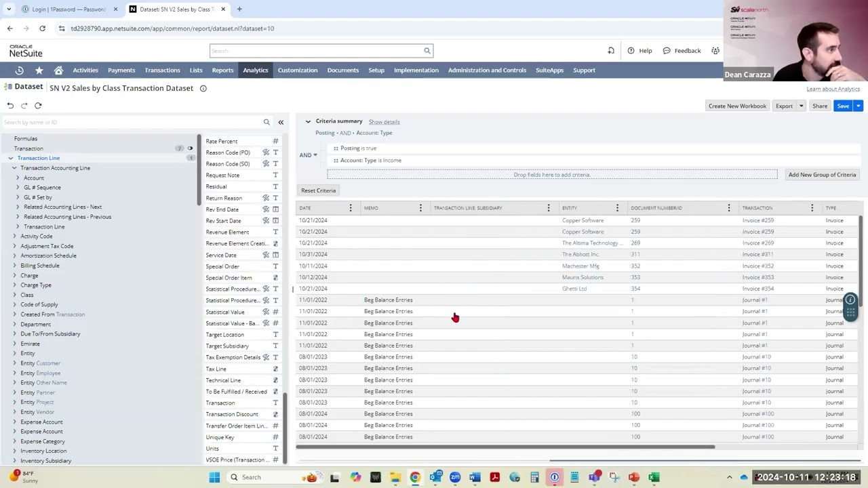Collapse the Criteria summary section
This screenshot has height=488, width=868.
(308, 121)
